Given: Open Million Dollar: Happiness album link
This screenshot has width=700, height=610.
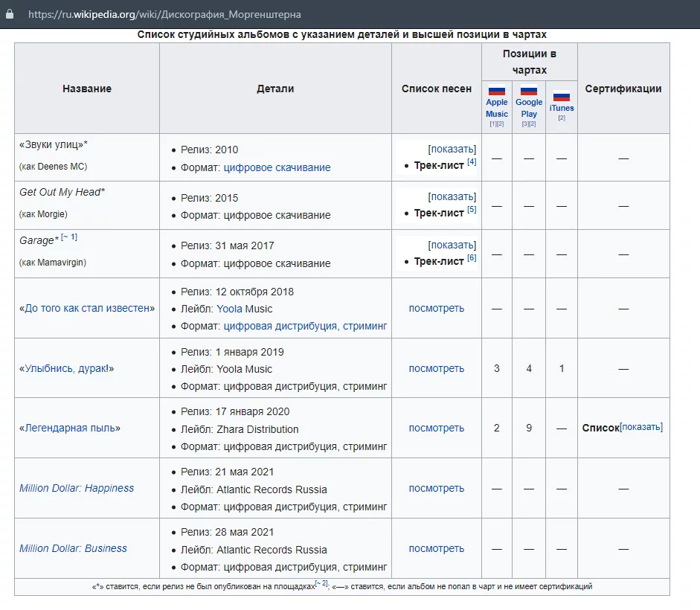Looking at the screenshot, I should click(x=77, y=488).
